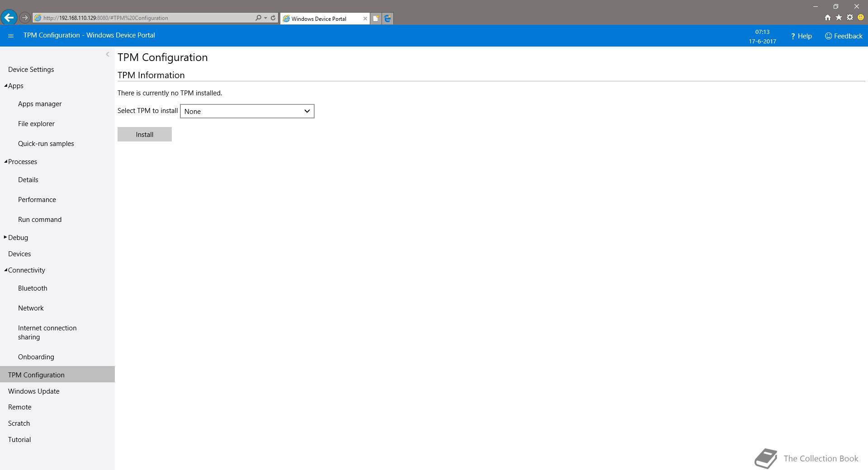Viewport: 868px width, 470px height.
Task: Refresh the page using the reload icon
Action: coord(273,18)
